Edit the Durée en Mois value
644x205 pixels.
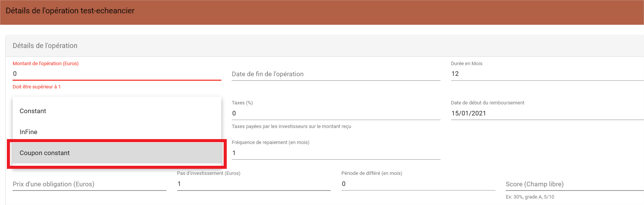[x=547, y=74]
